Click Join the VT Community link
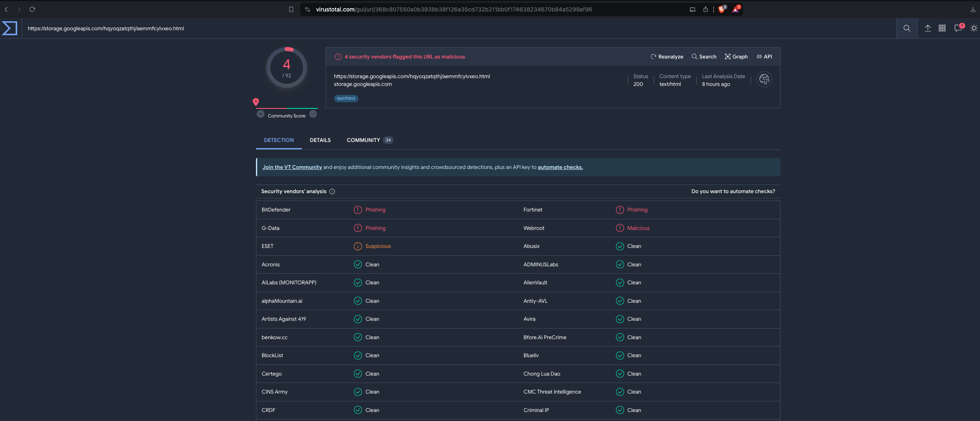Screen dimensions: 980x421 292,167
